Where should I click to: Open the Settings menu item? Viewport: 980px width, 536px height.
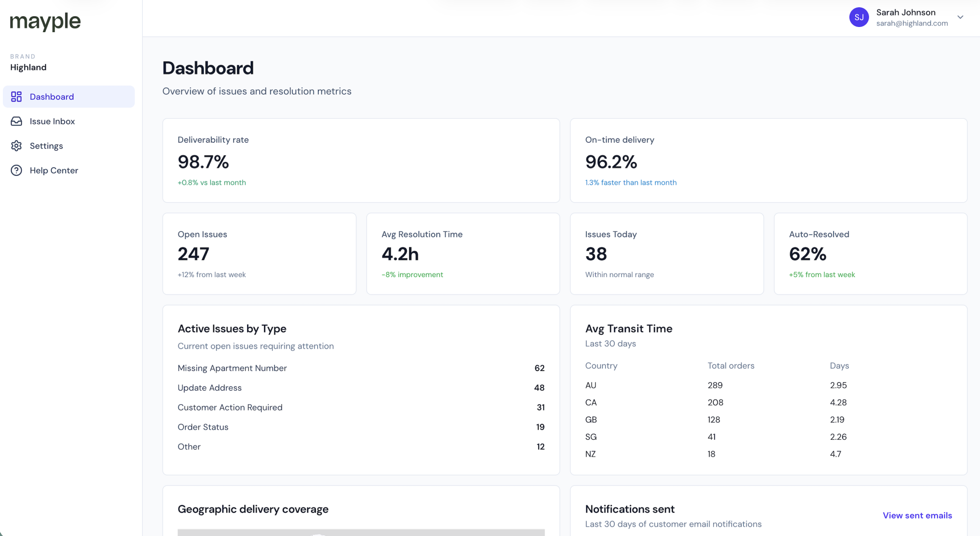46,146
